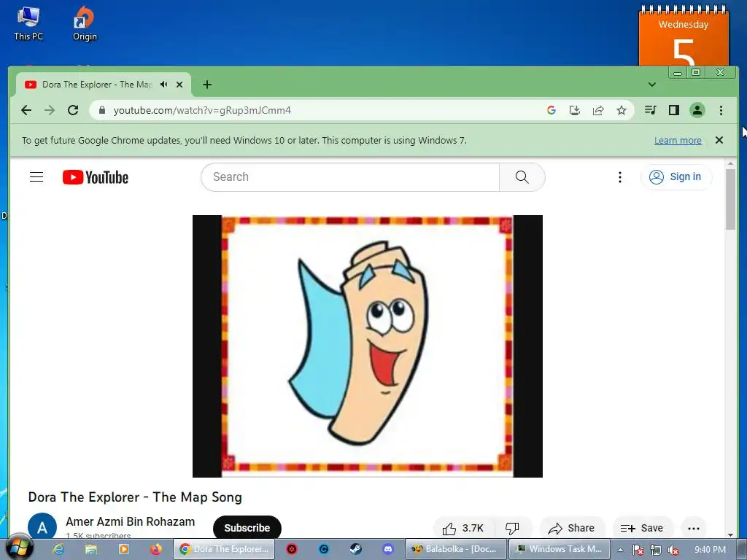This screenshot has height=560, width=747.
Task: Open the YouTube hamburger guide menu
Action: [x=36, y=177]
